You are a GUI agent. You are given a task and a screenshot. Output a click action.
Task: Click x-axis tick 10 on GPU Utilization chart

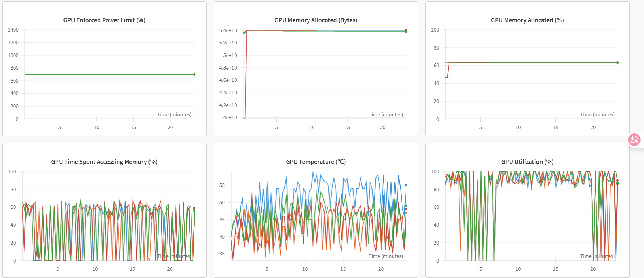pos(518,269)
